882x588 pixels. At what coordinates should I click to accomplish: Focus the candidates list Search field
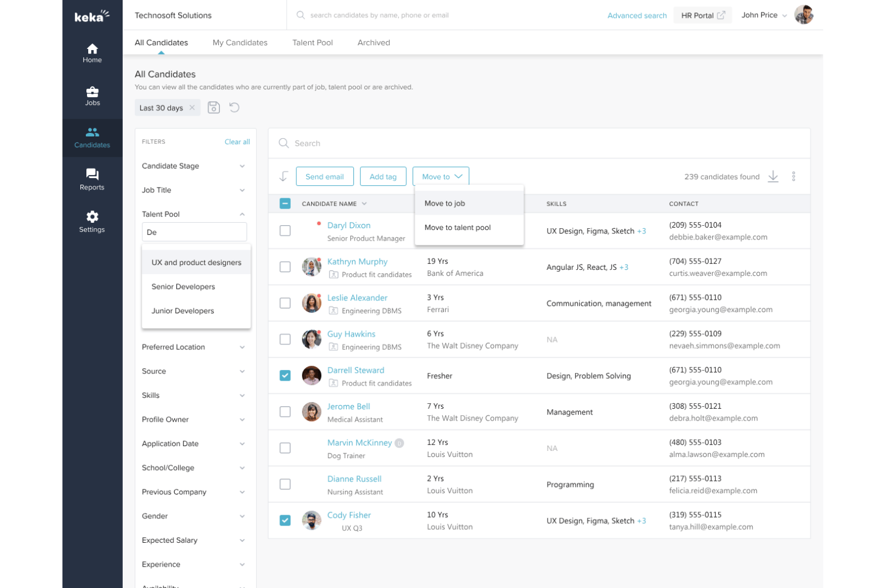coord(539,143)
